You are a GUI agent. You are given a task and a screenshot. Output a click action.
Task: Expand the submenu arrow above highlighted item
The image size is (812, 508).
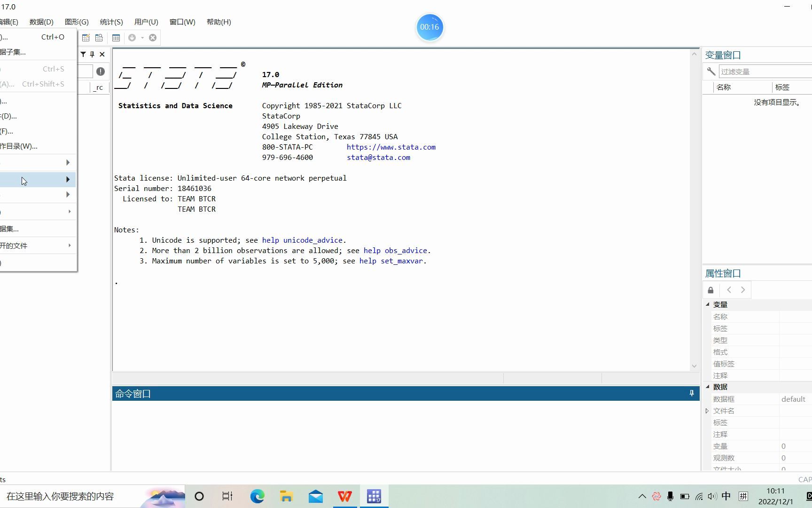click(68, 163)
